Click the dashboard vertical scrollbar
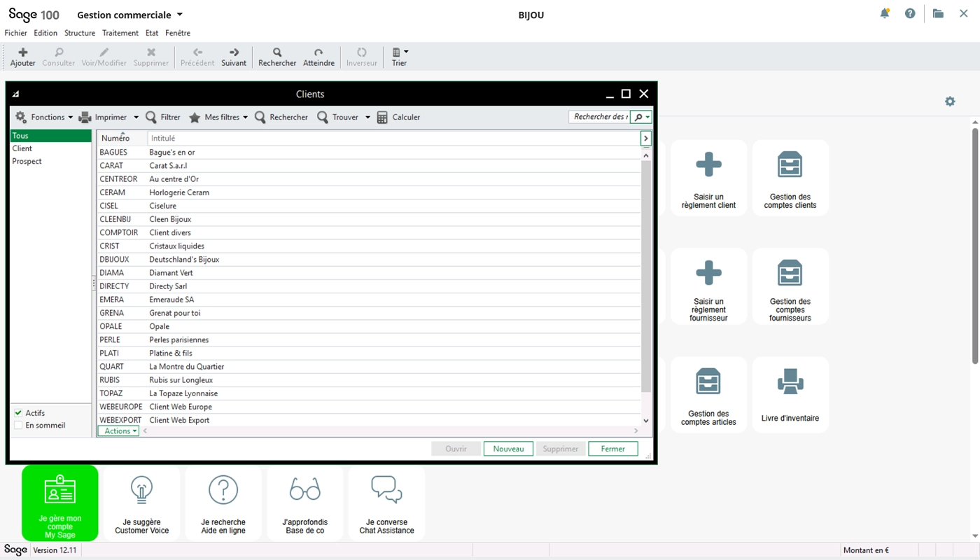This screenshot has width=980, height=560. (975, 245)
